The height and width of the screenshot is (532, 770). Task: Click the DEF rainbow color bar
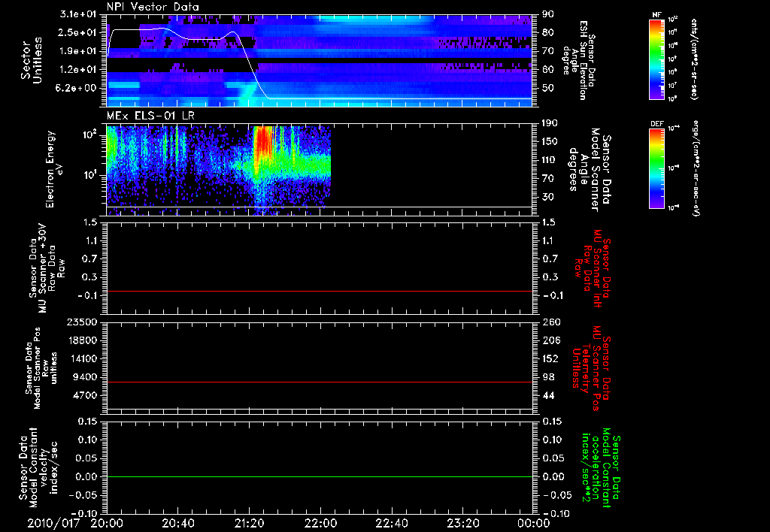656,168
